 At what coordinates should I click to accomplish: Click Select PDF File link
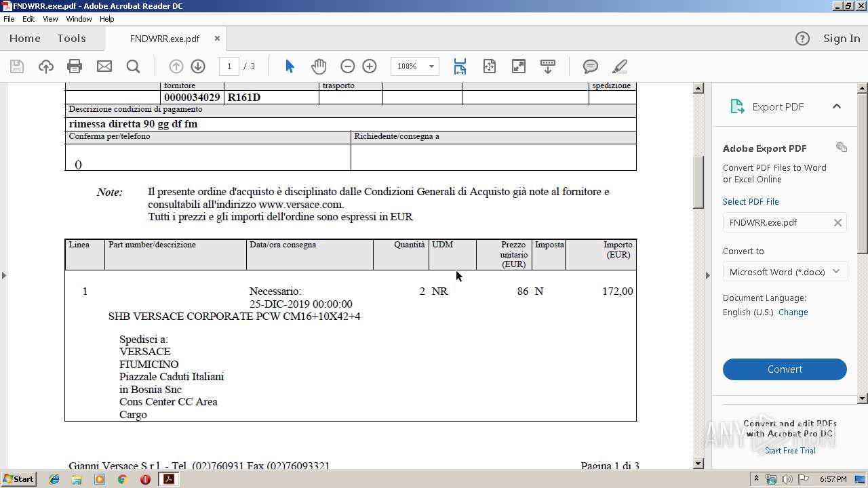pyautogui.click(x=751, y=201)
